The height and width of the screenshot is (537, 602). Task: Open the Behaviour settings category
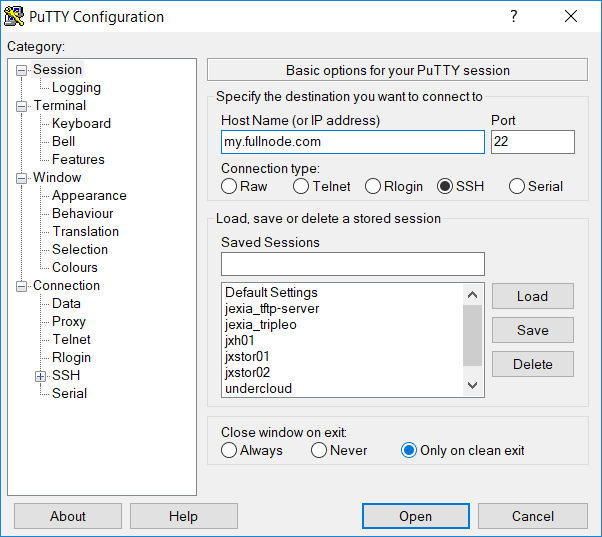pyautogui.click(x=83, y=213)
